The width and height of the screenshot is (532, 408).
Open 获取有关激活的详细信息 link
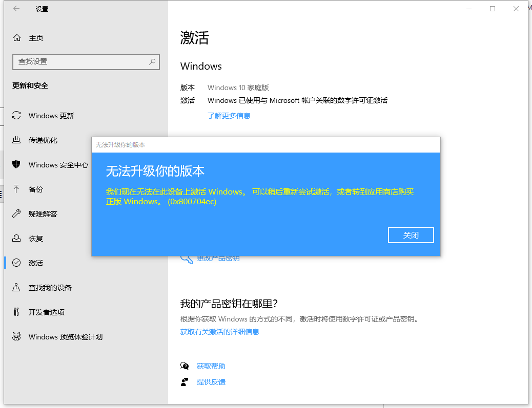pos(220,331)
